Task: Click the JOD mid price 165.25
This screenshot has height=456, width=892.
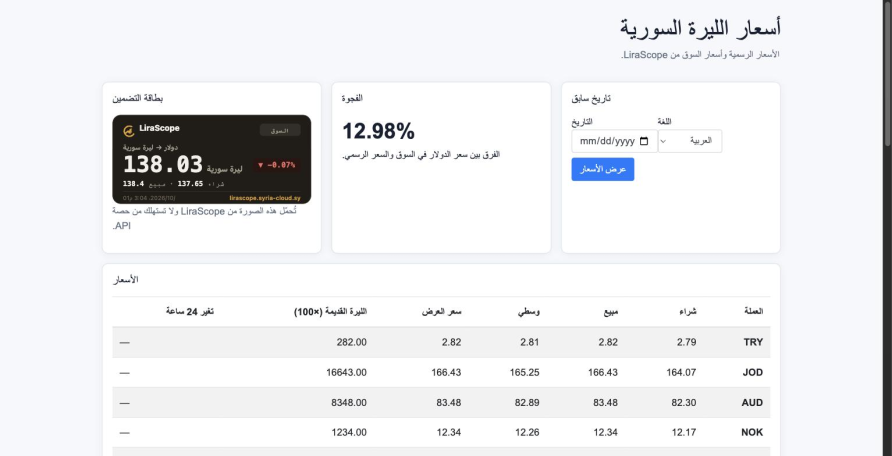Action: click(x=525, y=372)
